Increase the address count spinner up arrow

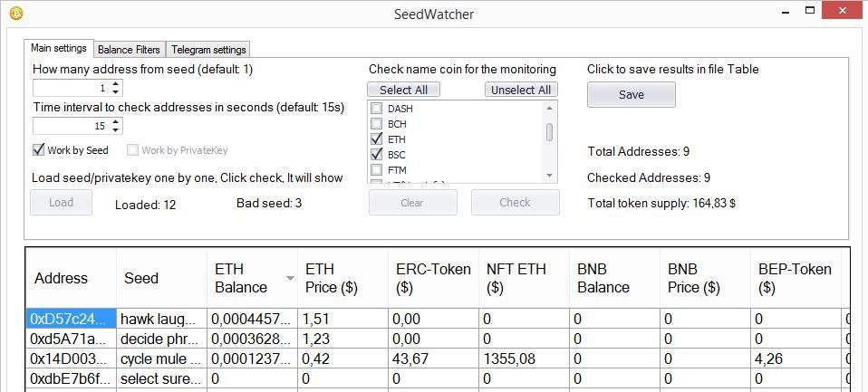point(116,84)
